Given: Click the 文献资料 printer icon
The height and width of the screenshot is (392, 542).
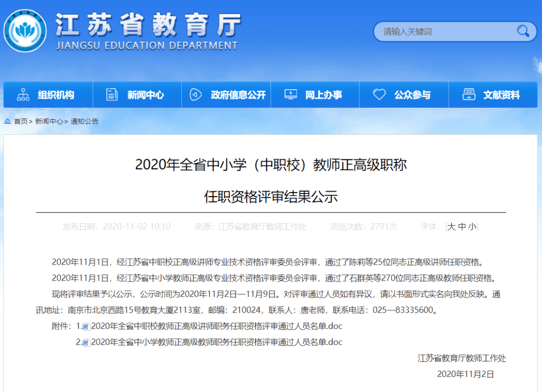Looking at the screenshot, I should [469, 95].
